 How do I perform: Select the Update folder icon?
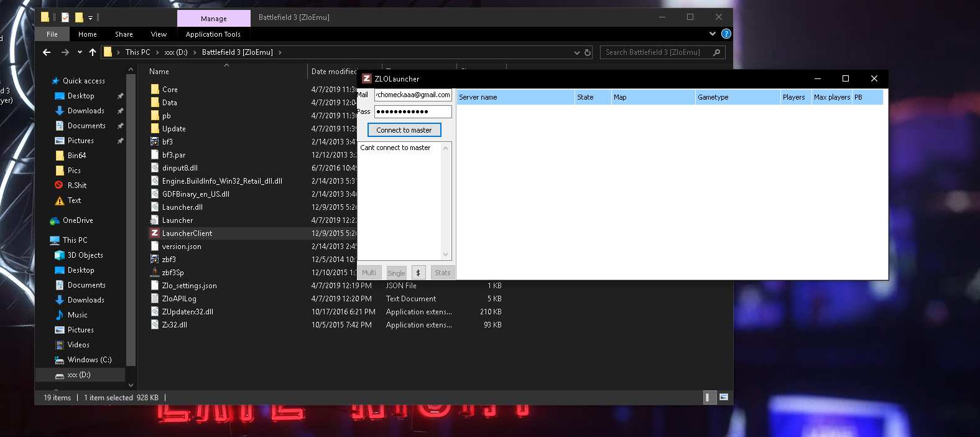155,128
